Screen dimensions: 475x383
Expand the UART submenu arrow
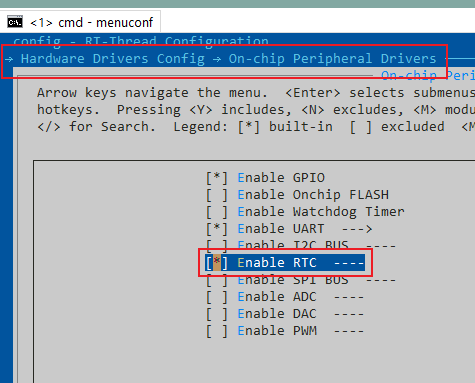(357, 229)
